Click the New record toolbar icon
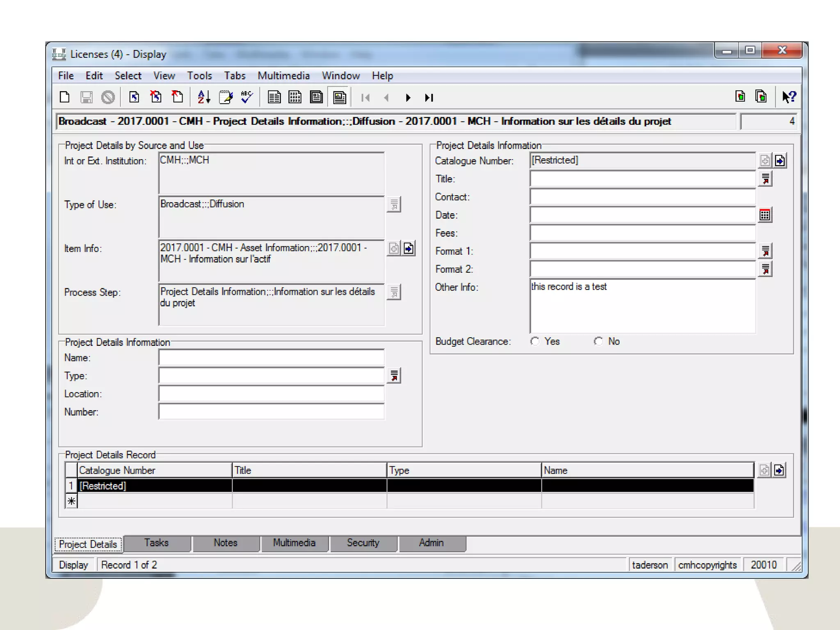840x630 pixels. pos(65,97)
